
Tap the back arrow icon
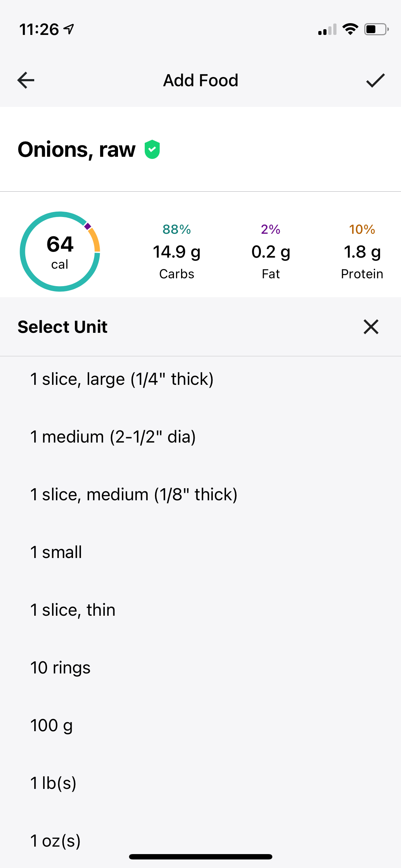(26, 80)
